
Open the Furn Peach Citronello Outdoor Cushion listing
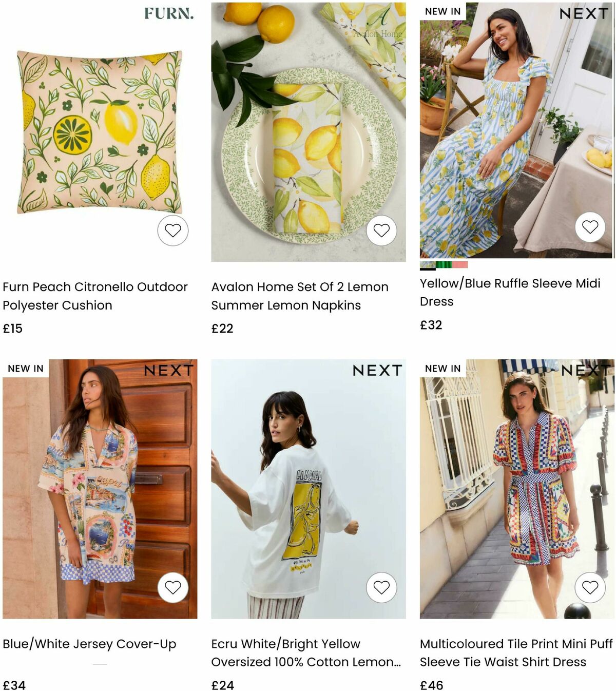pyautogui.click(x=95, y=295)
